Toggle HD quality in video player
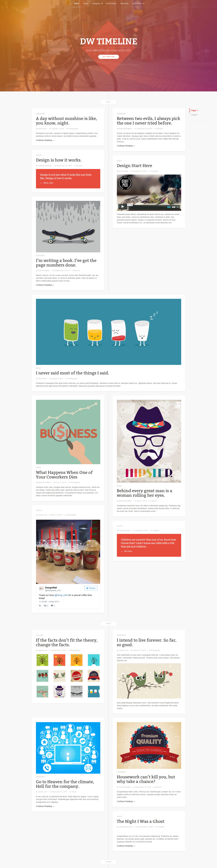 click(x=174, y=207)
